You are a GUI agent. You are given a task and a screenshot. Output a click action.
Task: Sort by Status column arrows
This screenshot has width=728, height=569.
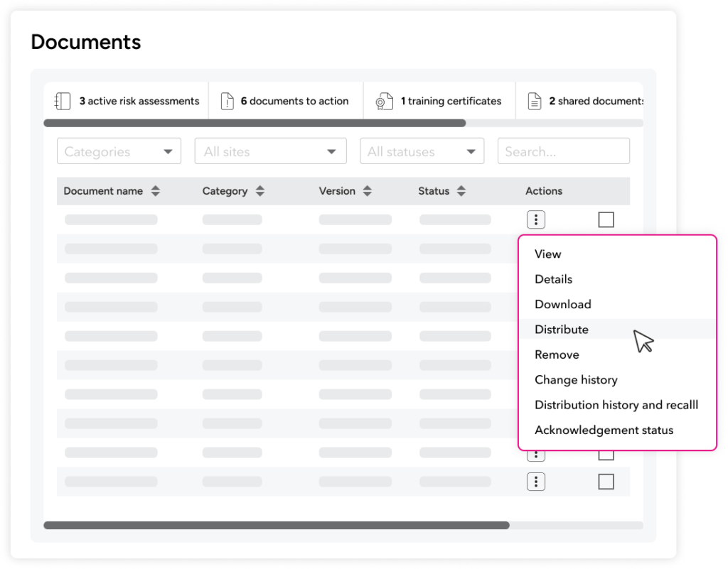(461, 191)
